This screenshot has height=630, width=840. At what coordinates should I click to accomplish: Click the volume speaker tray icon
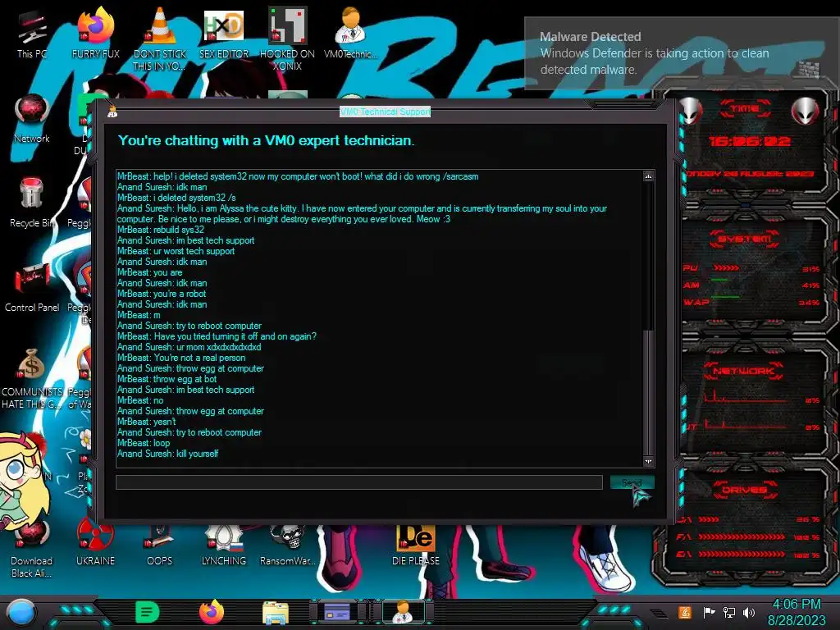click(x=749, y=612)
